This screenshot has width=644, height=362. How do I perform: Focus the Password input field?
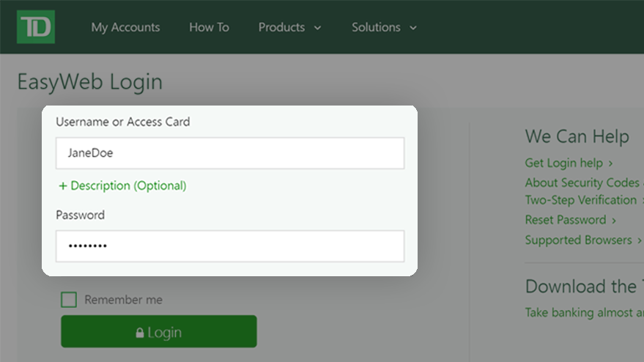[x=230, y=246]
